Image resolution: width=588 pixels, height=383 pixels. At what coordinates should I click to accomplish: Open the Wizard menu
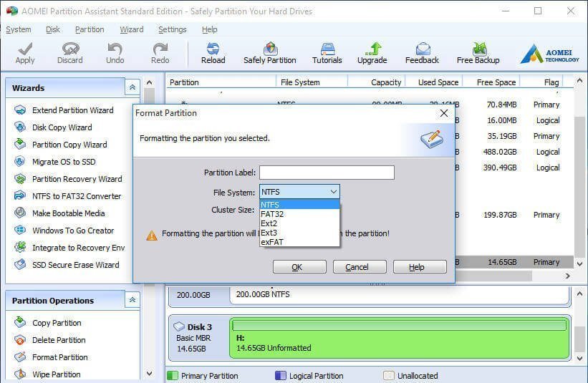pyautogui.click(x=132, y=29)
